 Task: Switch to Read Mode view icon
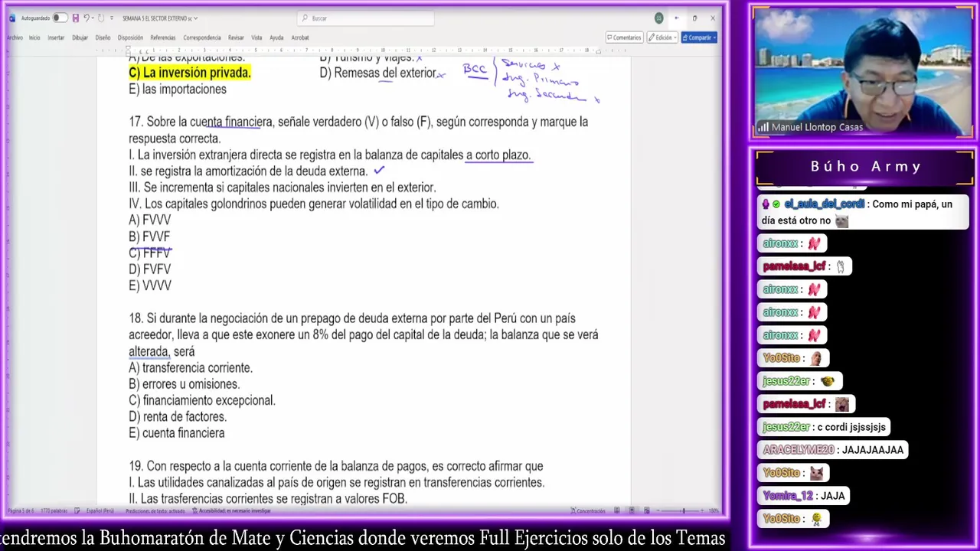(617, 510)
